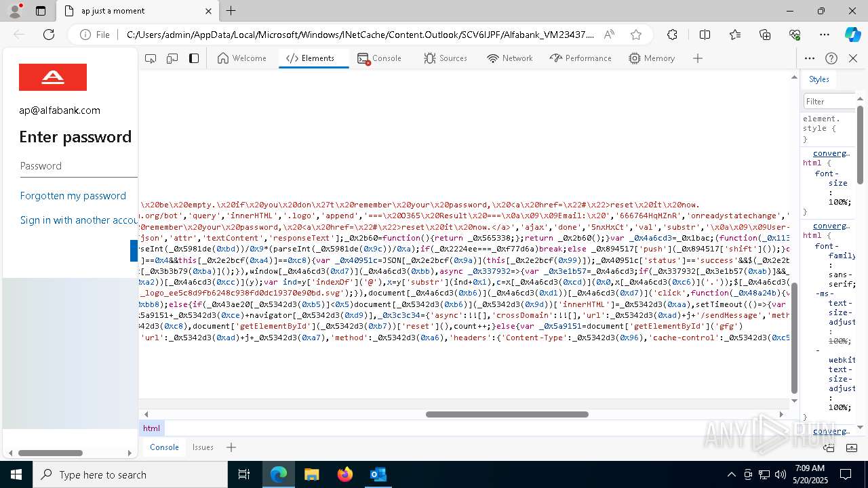This screenshot has height=488, width=868.
Task: Open the taskbar clock and date
Action: click(808, 474)
